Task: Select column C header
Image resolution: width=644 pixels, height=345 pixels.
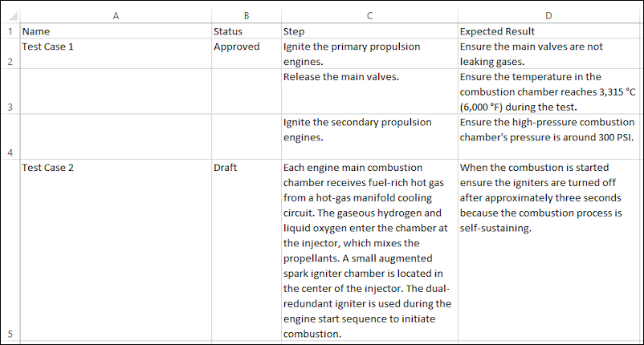Action: pyautogui.click(x=369, y=15)
